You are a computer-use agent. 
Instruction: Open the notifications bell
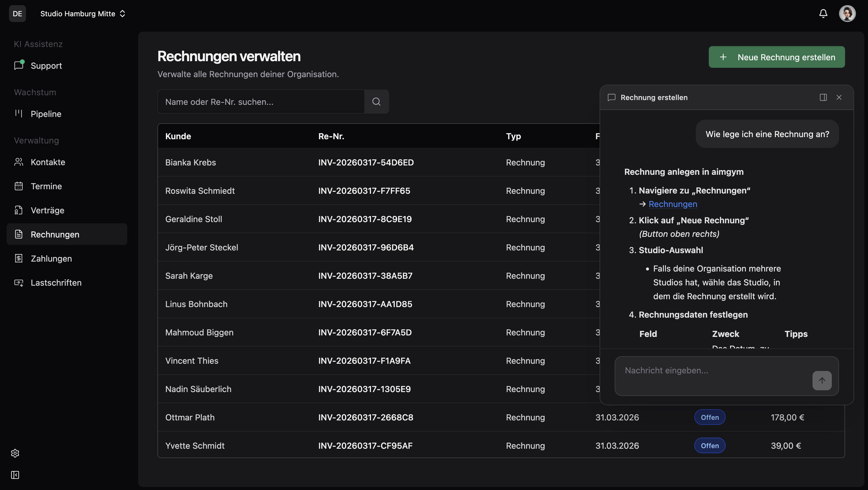823,14
